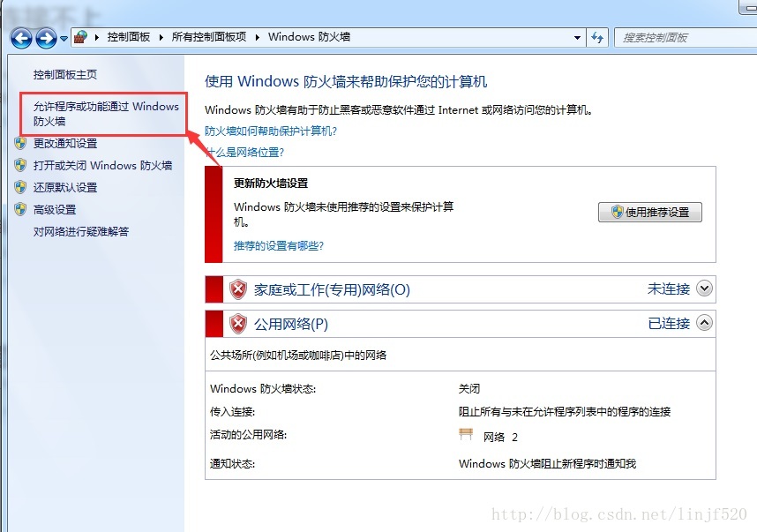Click Windows 防火墙状态: label
The height and width of the screenshot is (532, 757).
263,388
